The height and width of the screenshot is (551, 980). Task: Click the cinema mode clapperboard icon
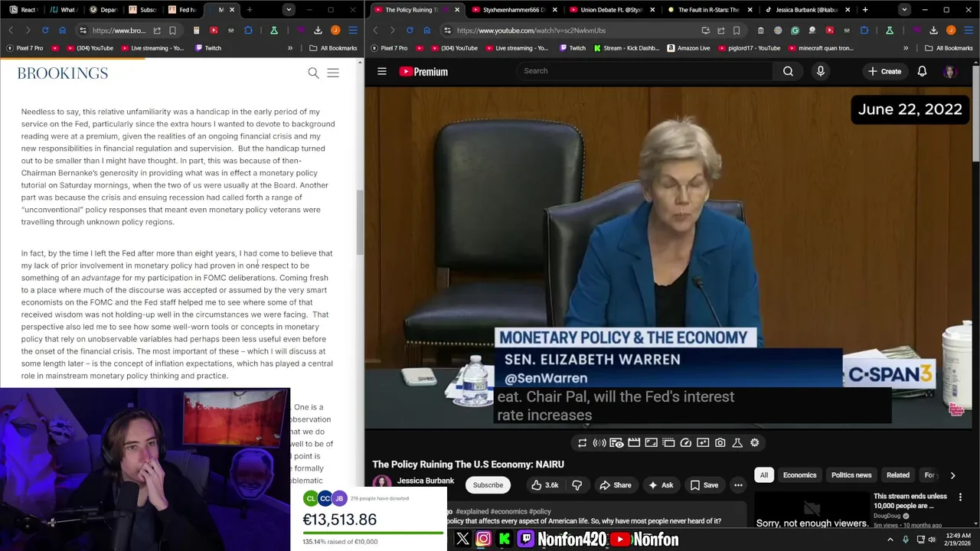[634, 442]
